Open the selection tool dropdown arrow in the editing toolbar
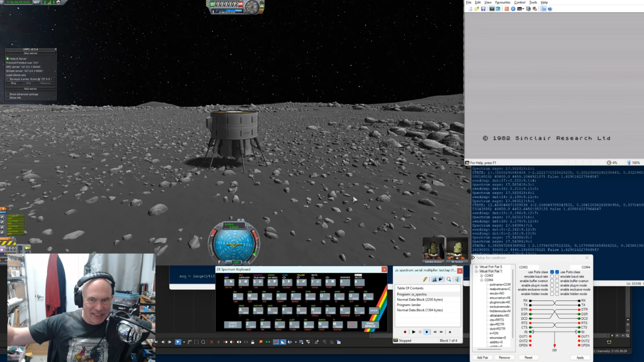This screenshot has height=362, width=644. pyautogui.click(x=184, y=342)
